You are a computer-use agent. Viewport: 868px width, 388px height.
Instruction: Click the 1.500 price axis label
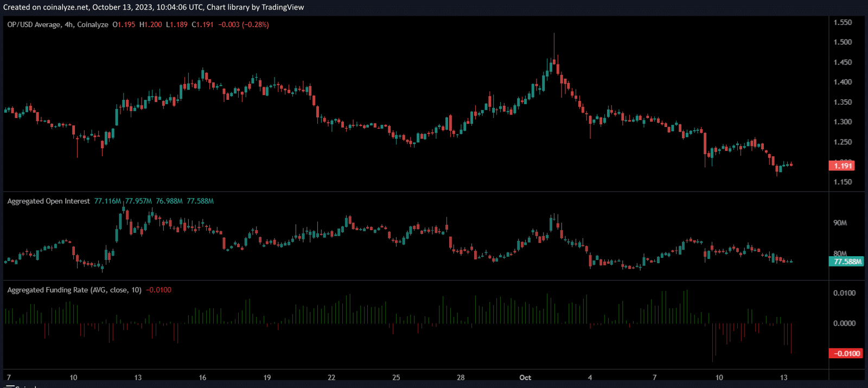click(x=843, y=42)
